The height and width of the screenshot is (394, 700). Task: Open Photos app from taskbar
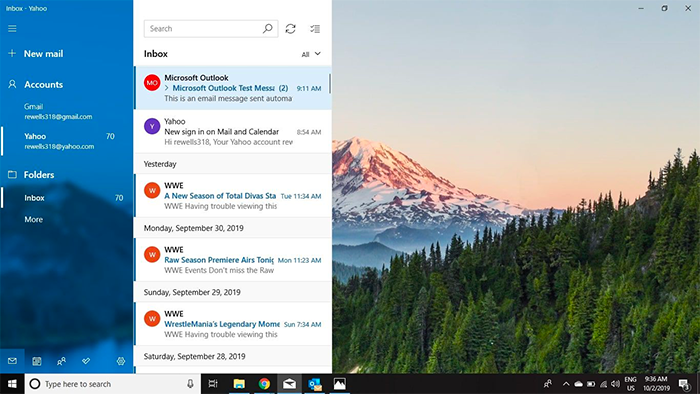point(340,384)
